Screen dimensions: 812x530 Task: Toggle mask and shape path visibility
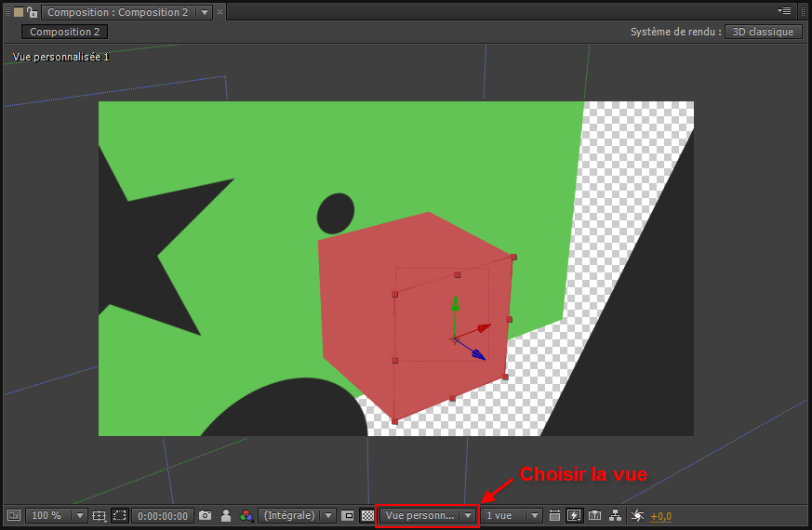[120, 515]
